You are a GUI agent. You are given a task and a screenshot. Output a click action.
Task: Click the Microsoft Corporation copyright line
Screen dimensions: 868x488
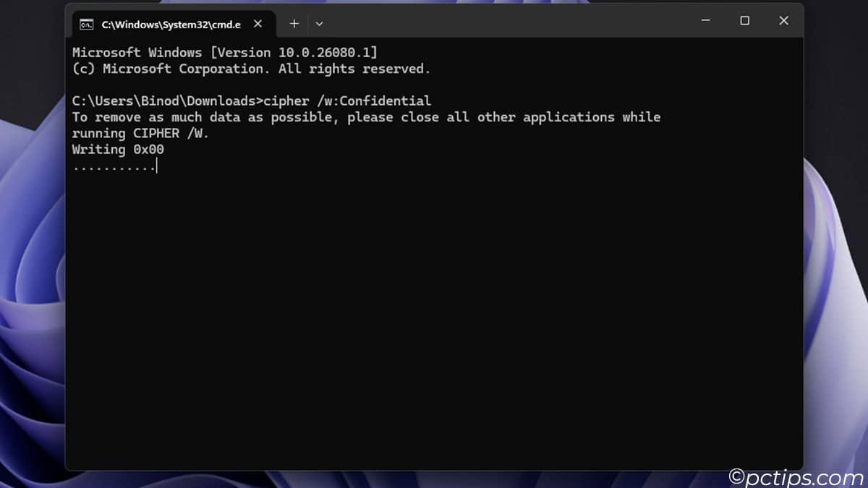pyautogui.click(x=251, y=69)
